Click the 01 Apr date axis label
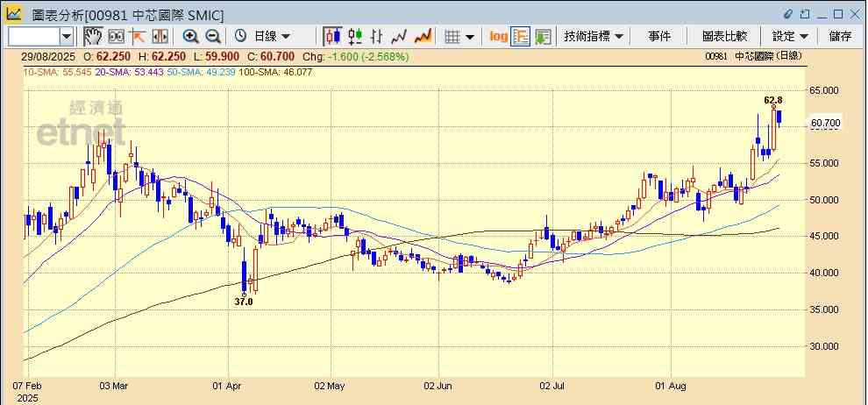The width and height of the screenshot is (868, 405). [227, 386]
